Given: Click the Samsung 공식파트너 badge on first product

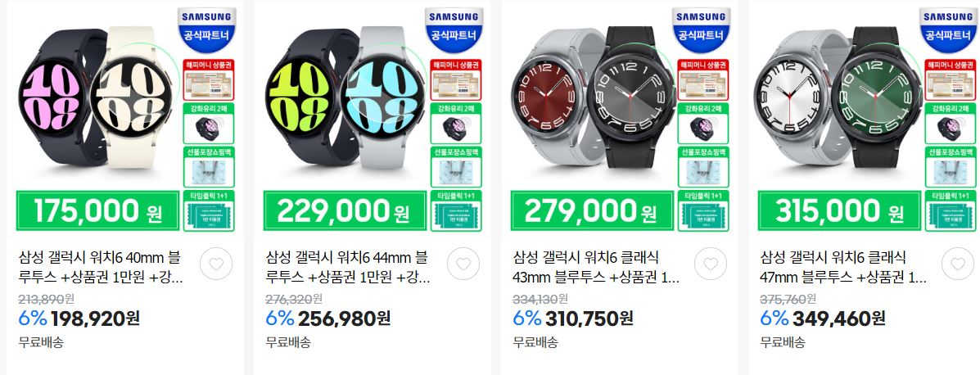Looking at the screenshot, I should click(206, 29).
